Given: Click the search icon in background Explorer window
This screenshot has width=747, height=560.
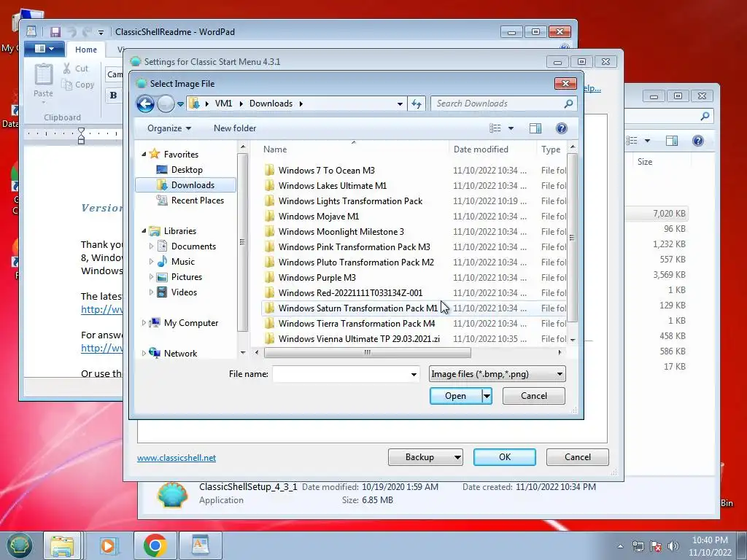Looking at the screenshot, I should coord(705,116).
